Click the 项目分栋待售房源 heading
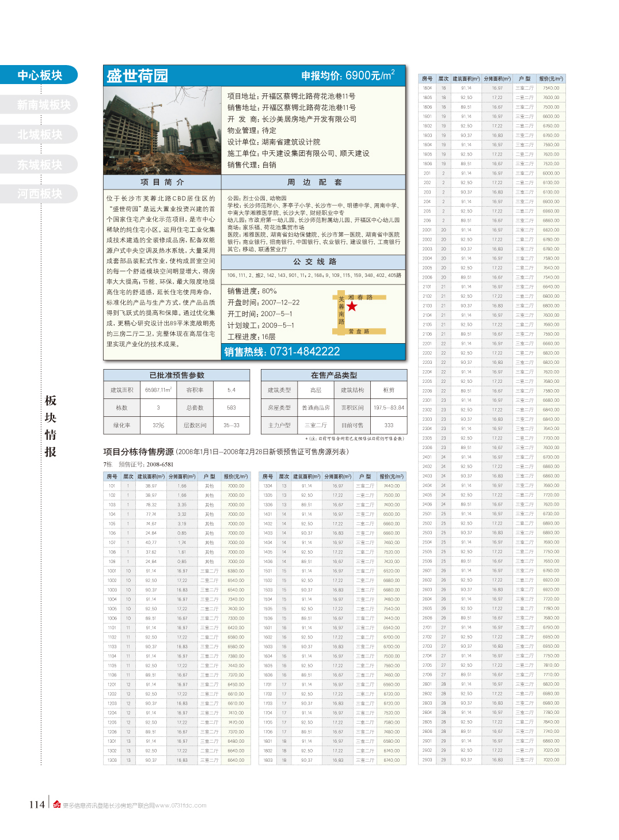The height and width of the screenshot is (840, 619). click(x=138, y=452)
